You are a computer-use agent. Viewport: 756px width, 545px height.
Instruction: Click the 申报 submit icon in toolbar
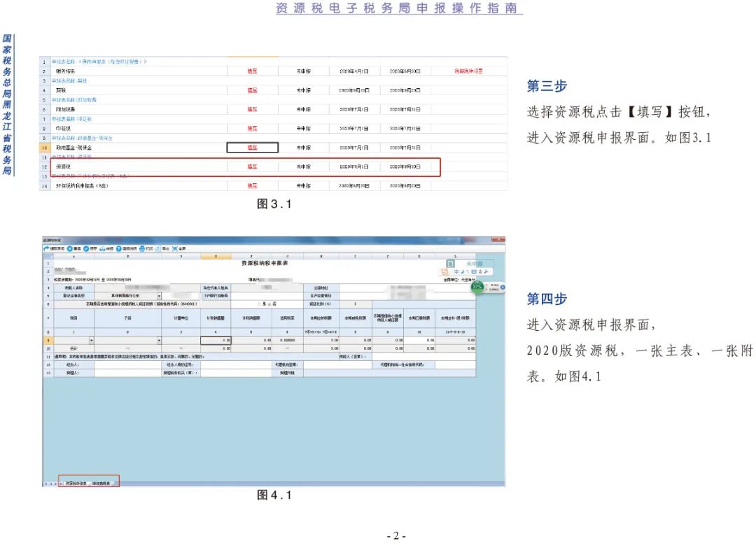102,248
